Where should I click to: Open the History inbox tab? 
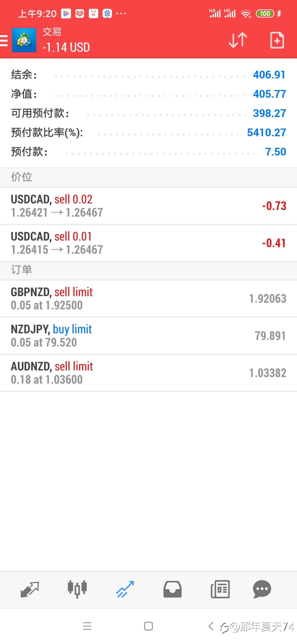click(172, 589)
